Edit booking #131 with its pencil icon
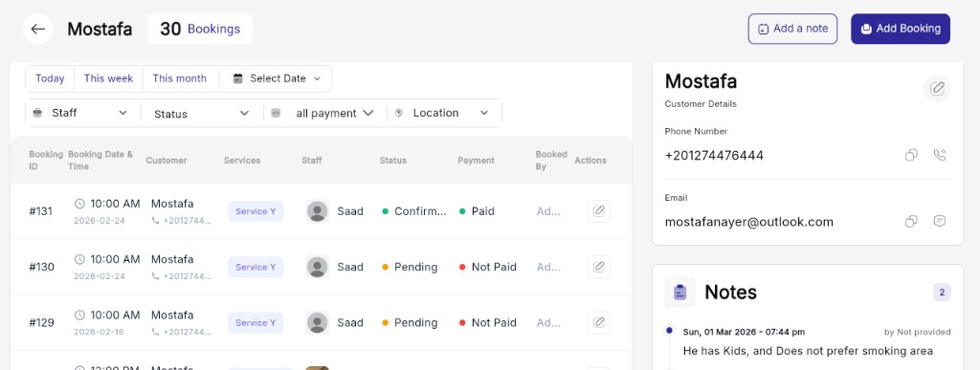 pos(599,211)
